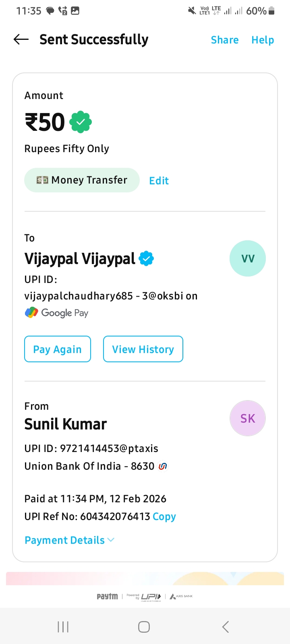This screenshot has height=644, width=290.
Task: Tap the SK sender avatar
Action: tap(247, 418)
